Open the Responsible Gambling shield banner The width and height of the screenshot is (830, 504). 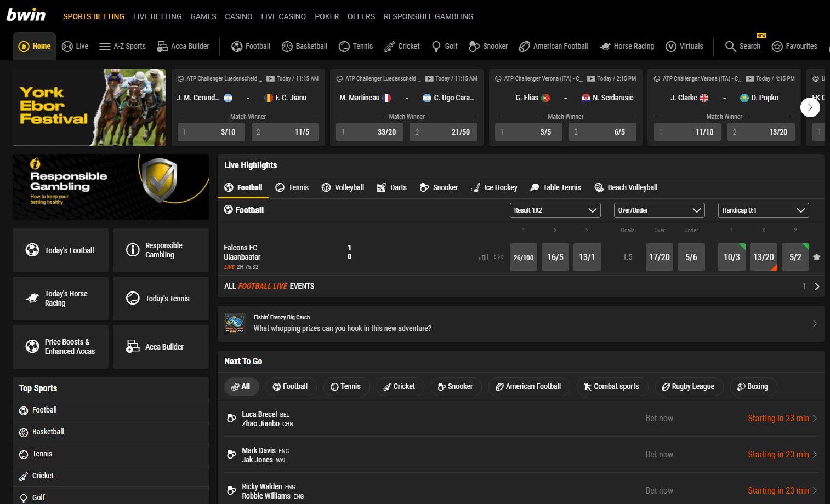coord(111,187)
